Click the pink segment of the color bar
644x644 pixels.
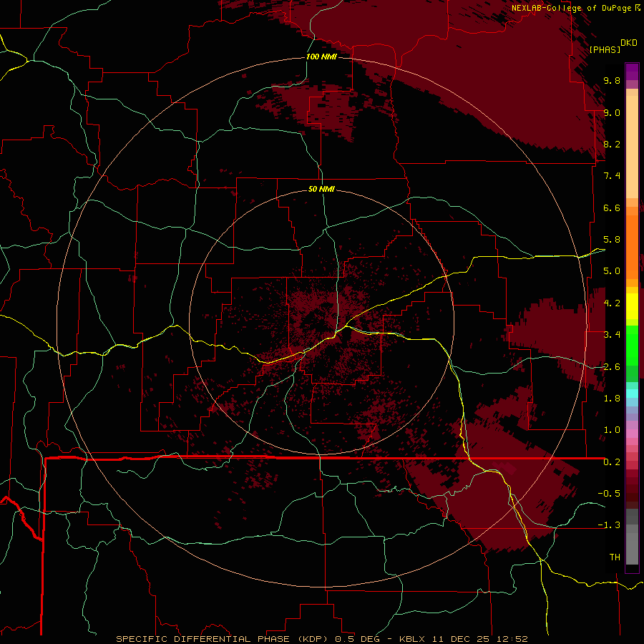point(632,434)
